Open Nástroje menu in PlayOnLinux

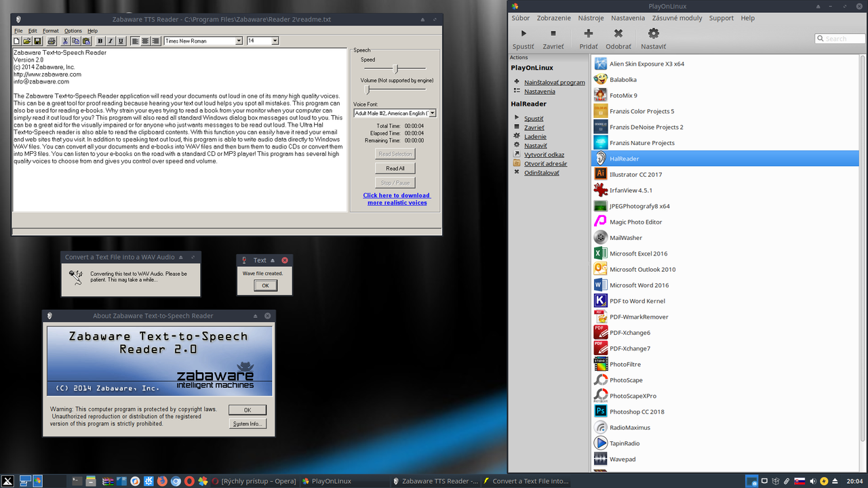591,18
